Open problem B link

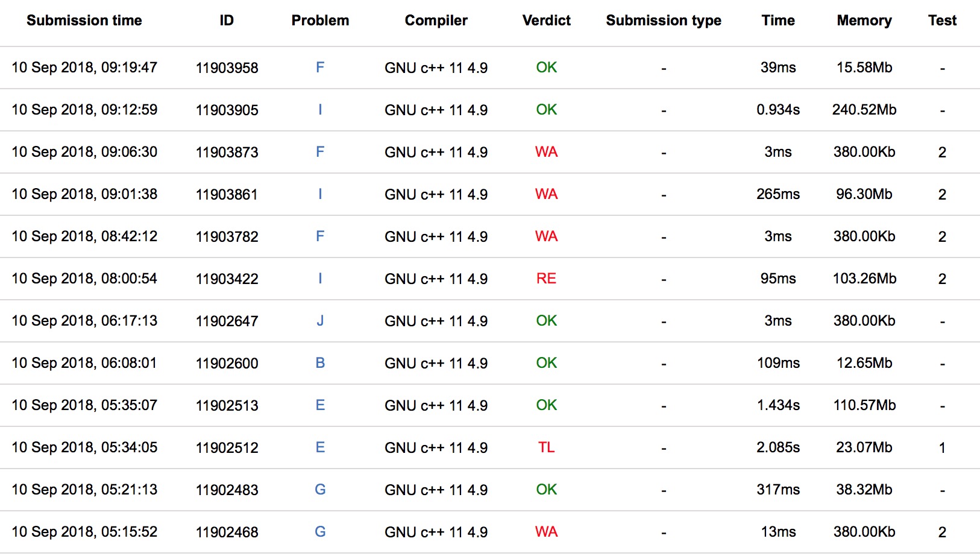320,363
